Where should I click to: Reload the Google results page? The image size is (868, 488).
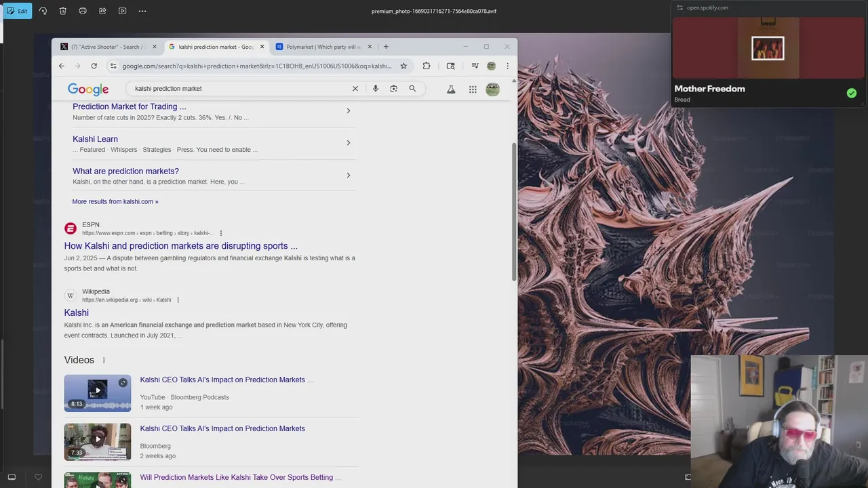click(94, 66)
